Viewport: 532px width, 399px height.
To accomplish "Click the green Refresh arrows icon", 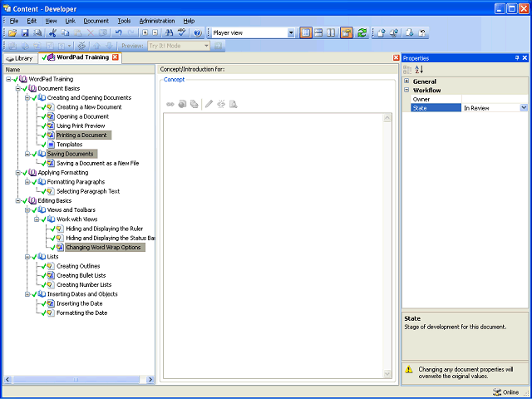I will click(x=362, y=33).
